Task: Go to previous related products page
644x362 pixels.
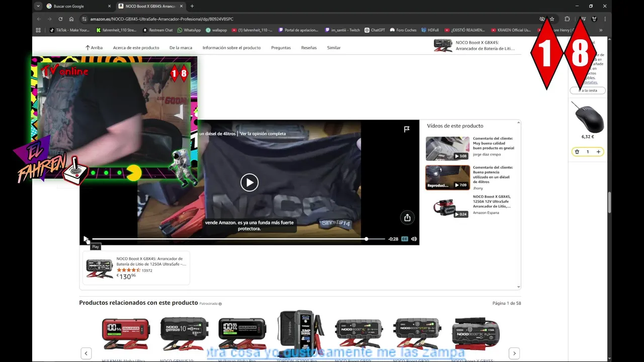Action: [x=86, y=353]
